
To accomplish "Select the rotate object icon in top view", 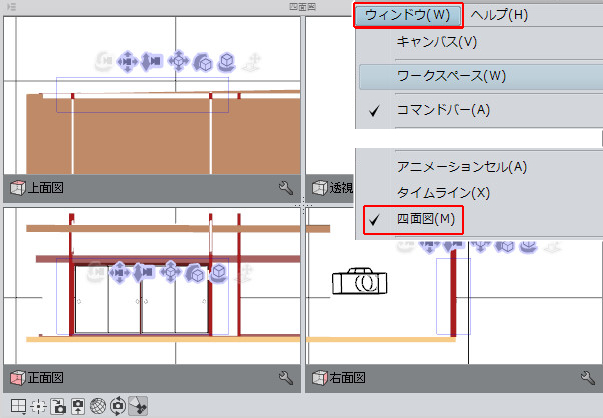I will point(203,62).
